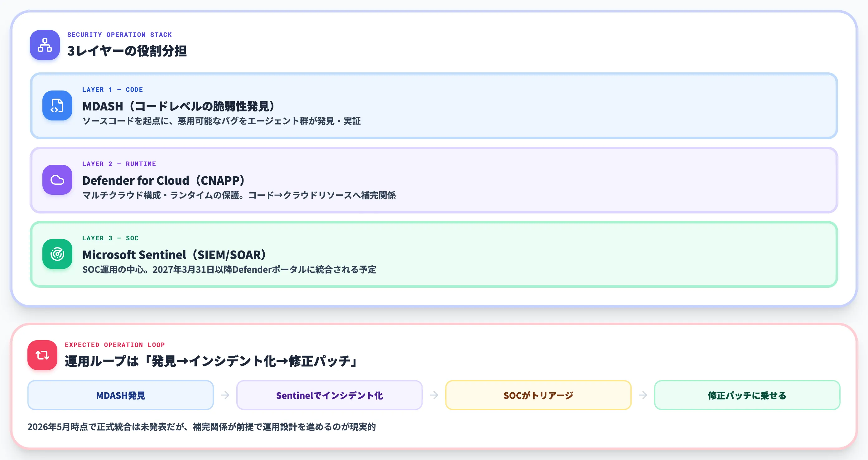Click arrow between SOCがトリアージ and 修正パッチに乗せる
This screenshot has width=868, height=460.
click(643, 395)
